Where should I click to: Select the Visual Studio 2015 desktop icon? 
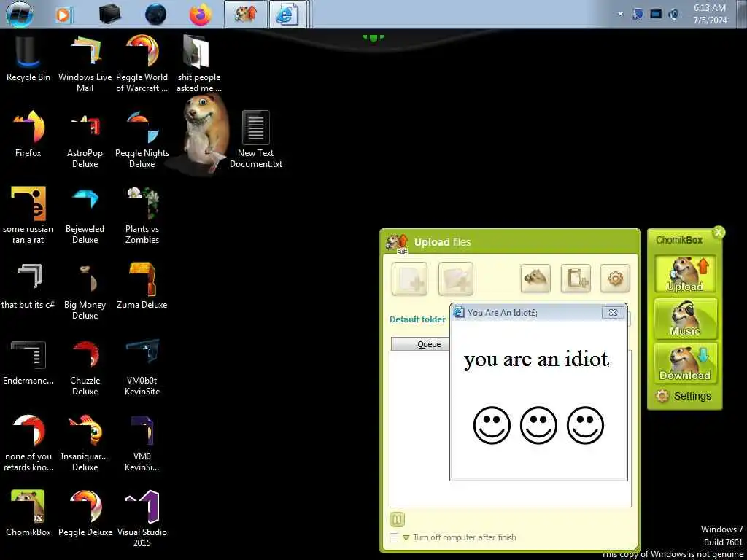click(x=142, y=518)
